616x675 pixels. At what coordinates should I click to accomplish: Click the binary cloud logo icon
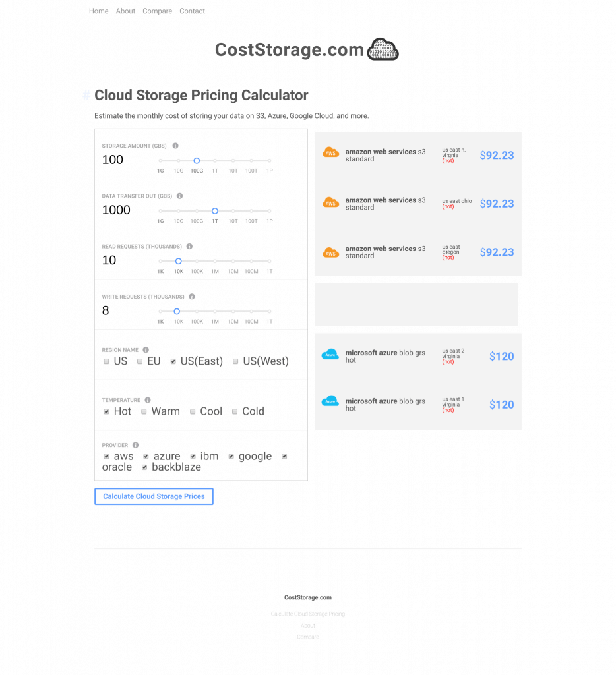383,49
